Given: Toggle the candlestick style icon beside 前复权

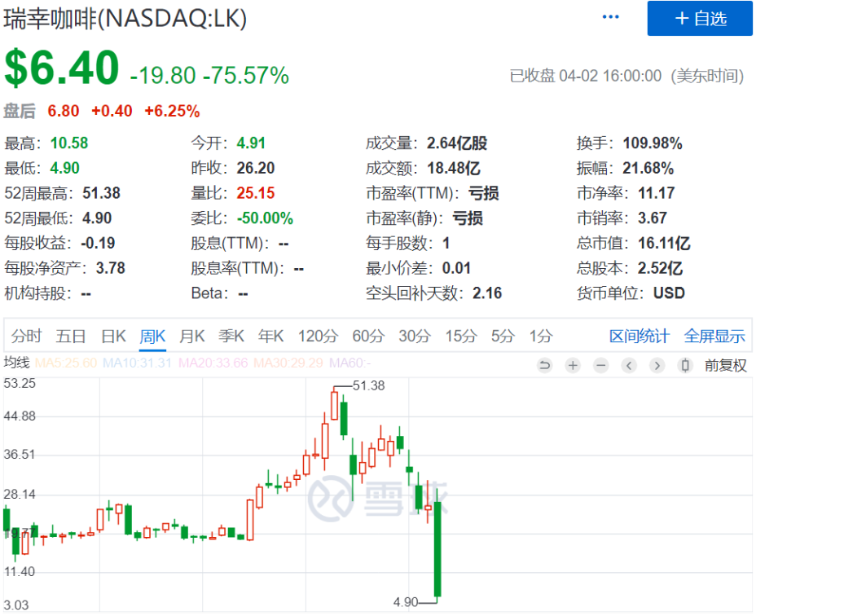Looking at the screenshot, I should [685, 365].
